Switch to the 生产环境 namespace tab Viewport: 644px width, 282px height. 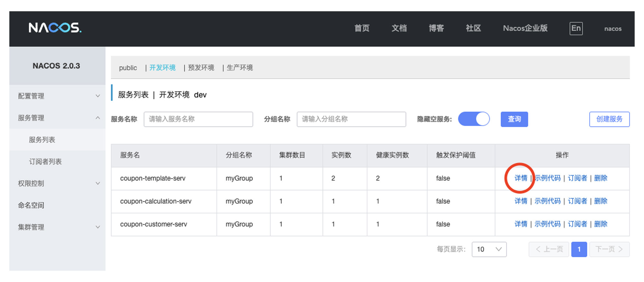click(x=240, y=68)
